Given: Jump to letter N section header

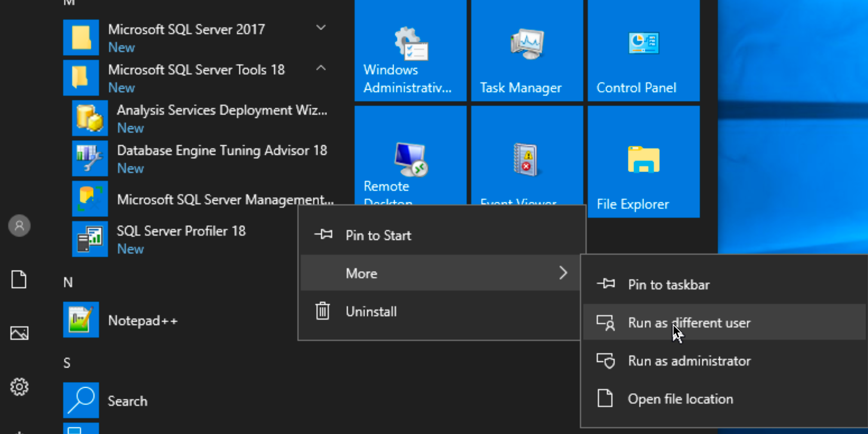Looking at the screenshot, I should pyautogui.click(x=68, y=282).
